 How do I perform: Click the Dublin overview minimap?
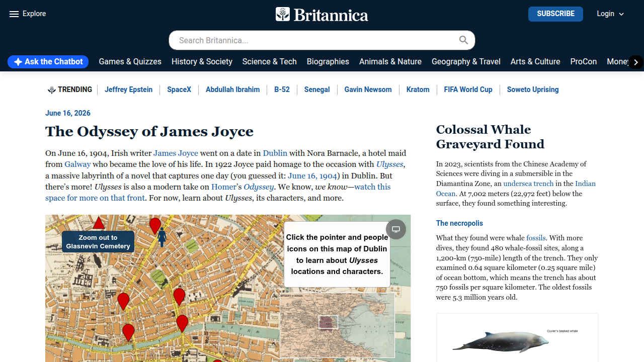(337, 325)
